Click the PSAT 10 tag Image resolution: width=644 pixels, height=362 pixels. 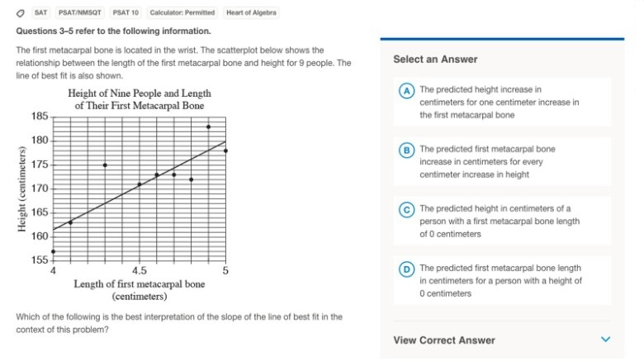125,12
